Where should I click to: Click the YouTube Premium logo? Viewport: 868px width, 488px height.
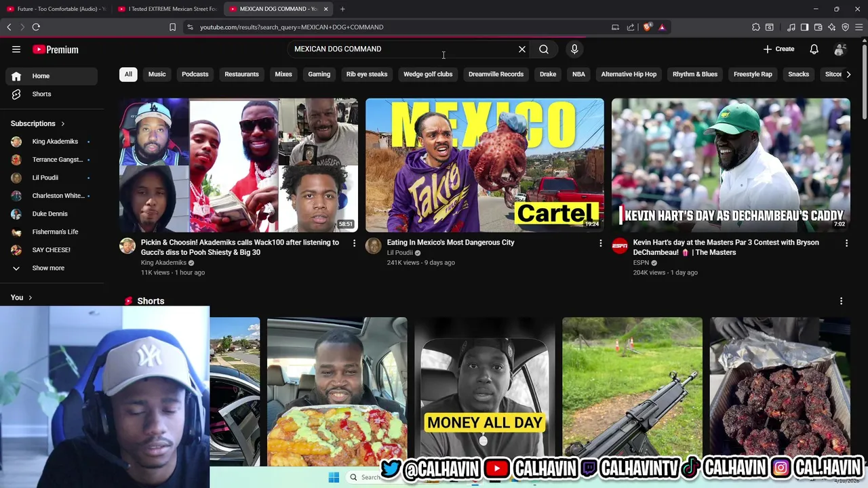[x=56, y=49]
